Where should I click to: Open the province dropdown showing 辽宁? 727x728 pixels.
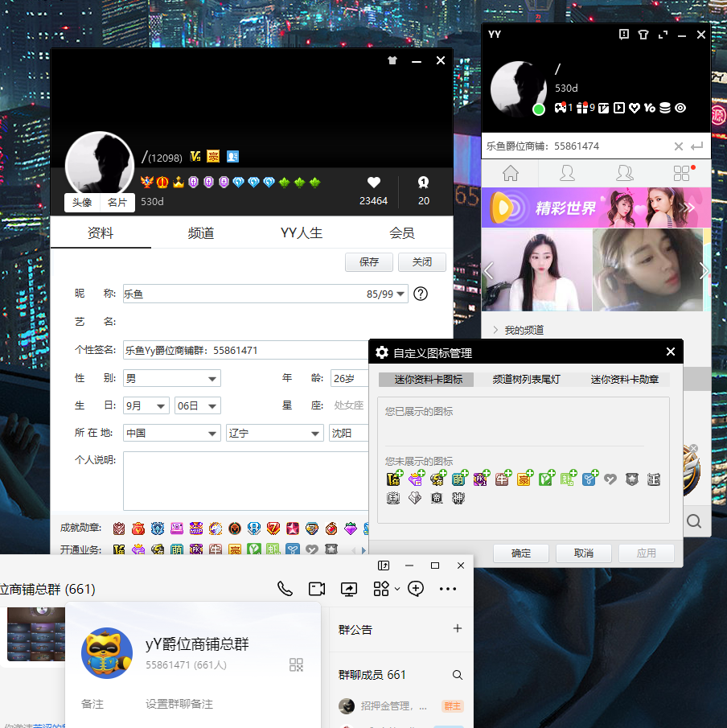[275, 433]
